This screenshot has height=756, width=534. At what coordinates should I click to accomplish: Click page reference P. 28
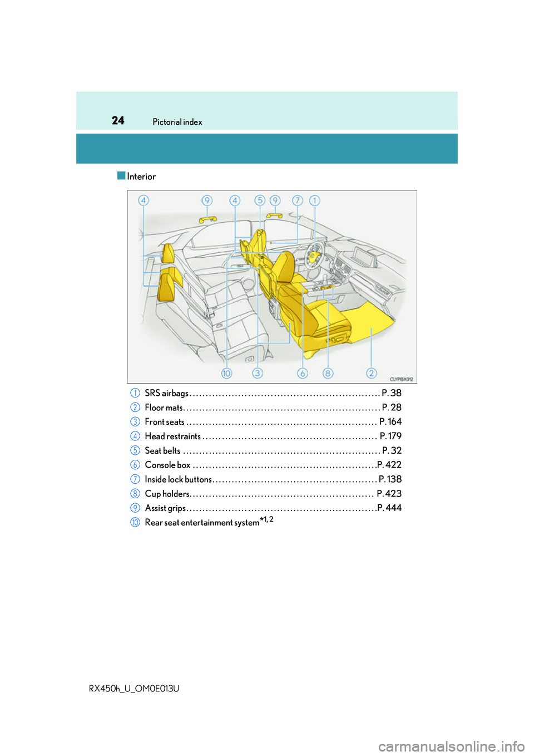pos(392,408)
